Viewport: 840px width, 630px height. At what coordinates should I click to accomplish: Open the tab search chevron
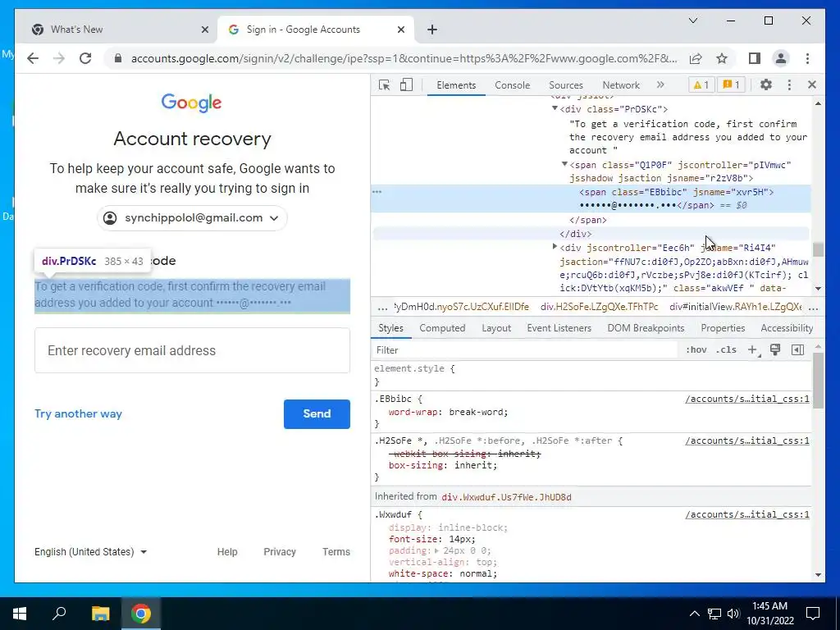point(693,21)
